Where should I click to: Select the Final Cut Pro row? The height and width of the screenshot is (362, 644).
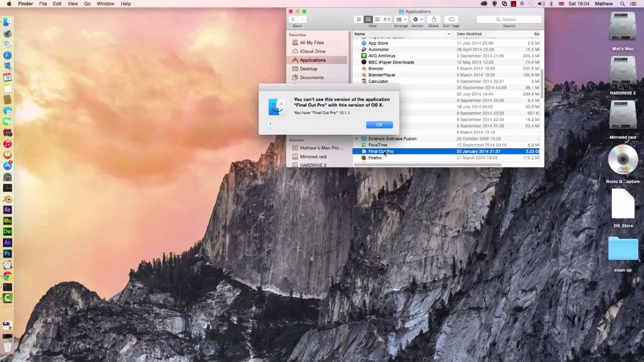coord(446,151)
